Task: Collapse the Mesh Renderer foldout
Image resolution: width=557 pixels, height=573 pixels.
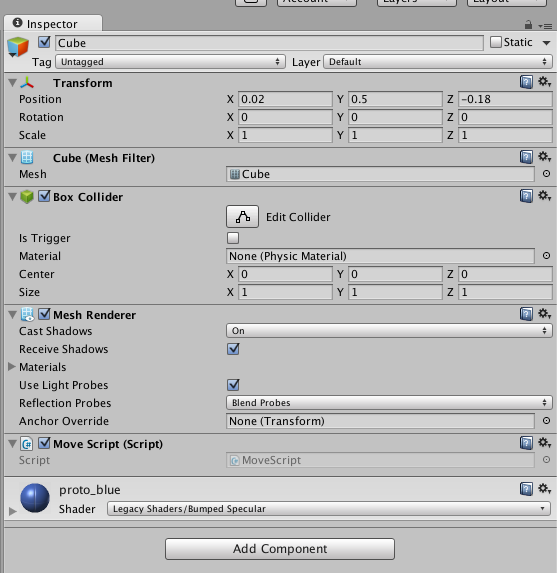Action: 12,315
